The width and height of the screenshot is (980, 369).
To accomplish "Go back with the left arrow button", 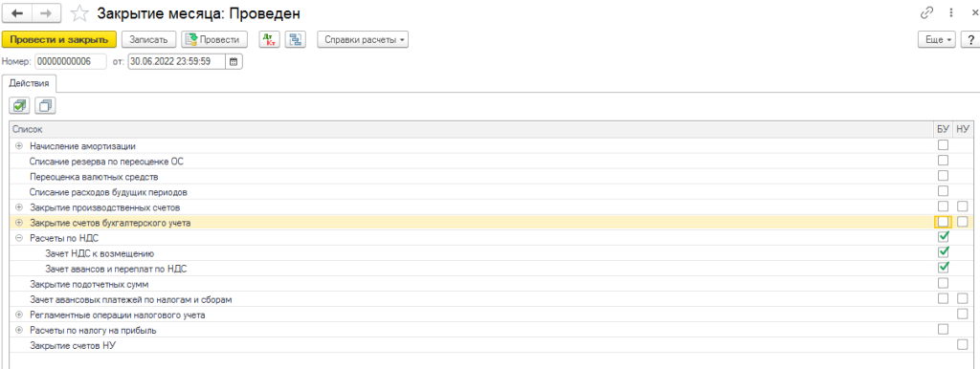I will point(18,12).
